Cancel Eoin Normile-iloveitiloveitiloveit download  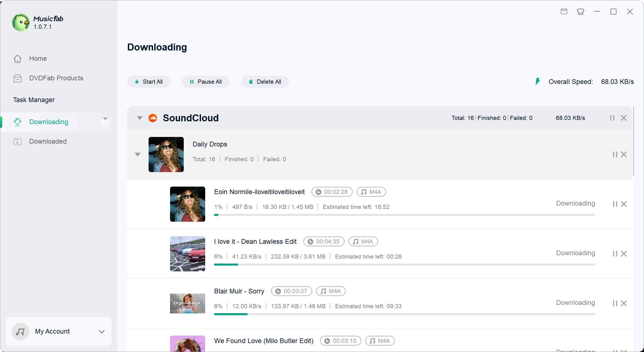point(624,204)
